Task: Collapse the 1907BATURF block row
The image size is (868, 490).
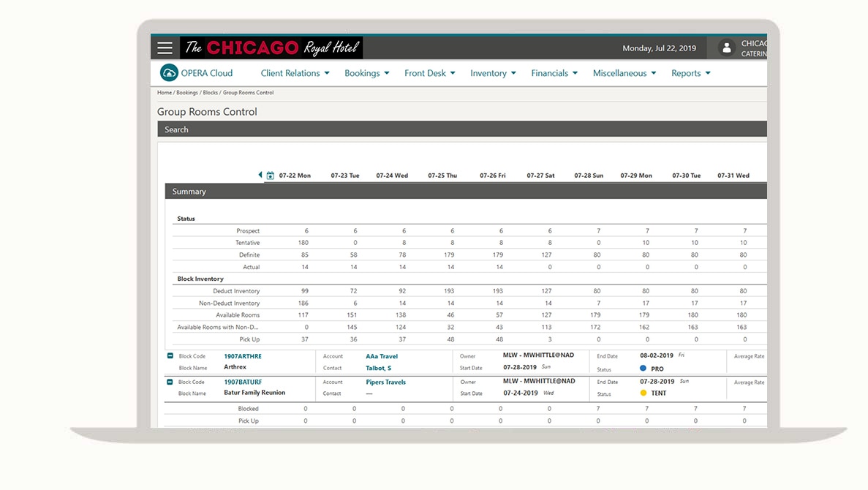Action: click(170, 382)
